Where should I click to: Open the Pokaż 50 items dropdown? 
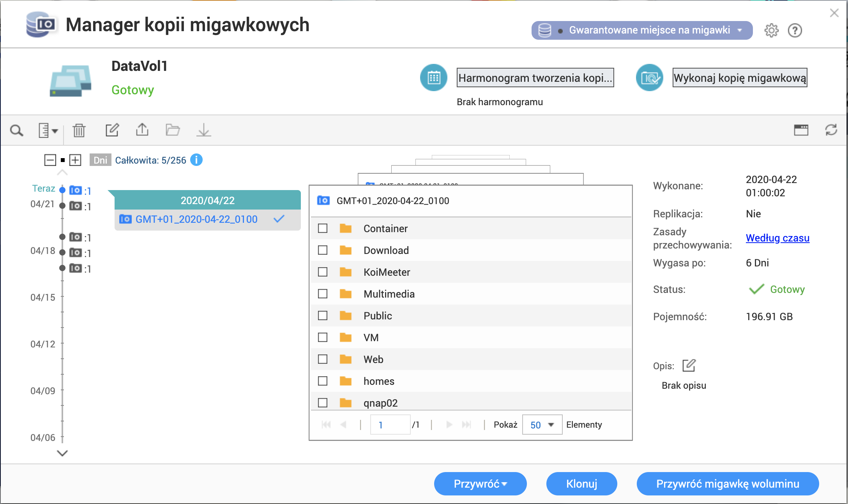[542, 425]
